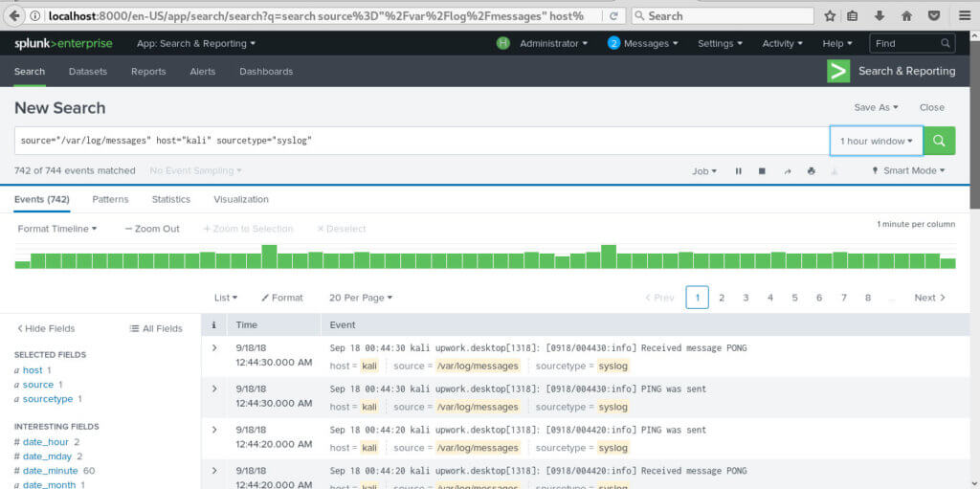Viewport: 980px width, 489px height.
Task: Click the share job arrow icon
Action: point(788,171)
